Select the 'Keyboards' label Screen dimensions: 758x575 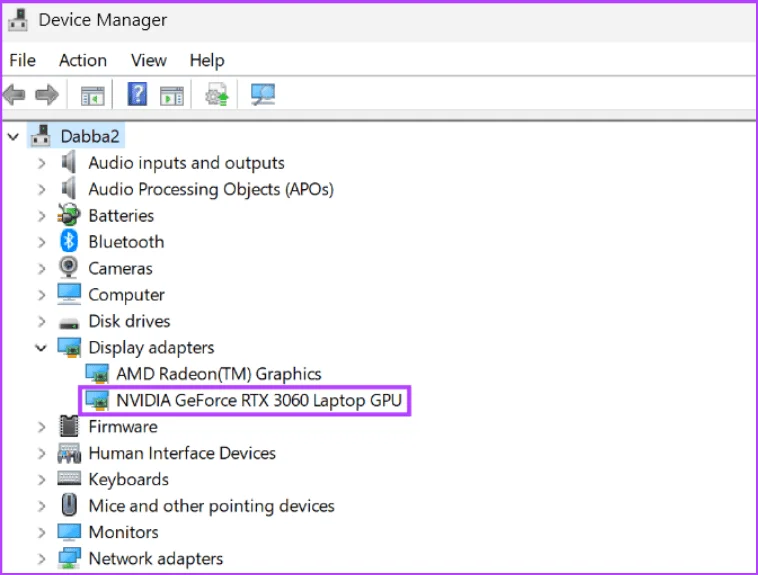pyautogui.click(x=129, y=480)
